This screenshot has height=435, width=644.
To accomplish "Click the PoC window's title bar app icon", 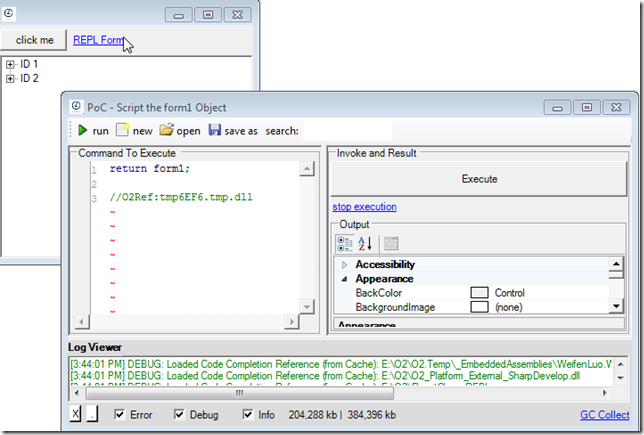I will (x=76, y=106).
